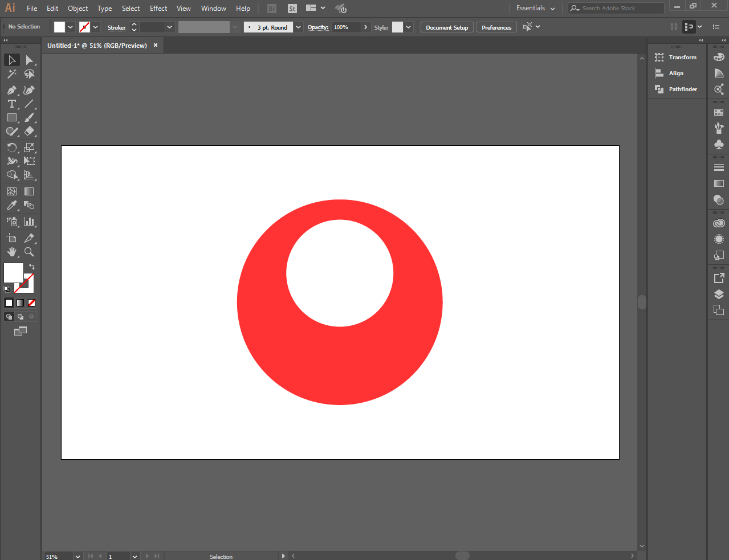
Task: Select the Selection tool arrow
Action: (12, 60)
